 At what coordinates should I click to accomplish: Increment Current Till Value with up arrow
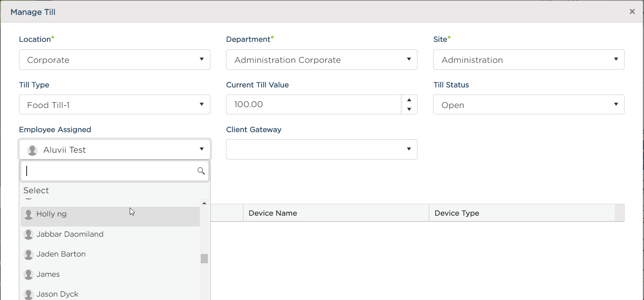[x=409, y=100]
